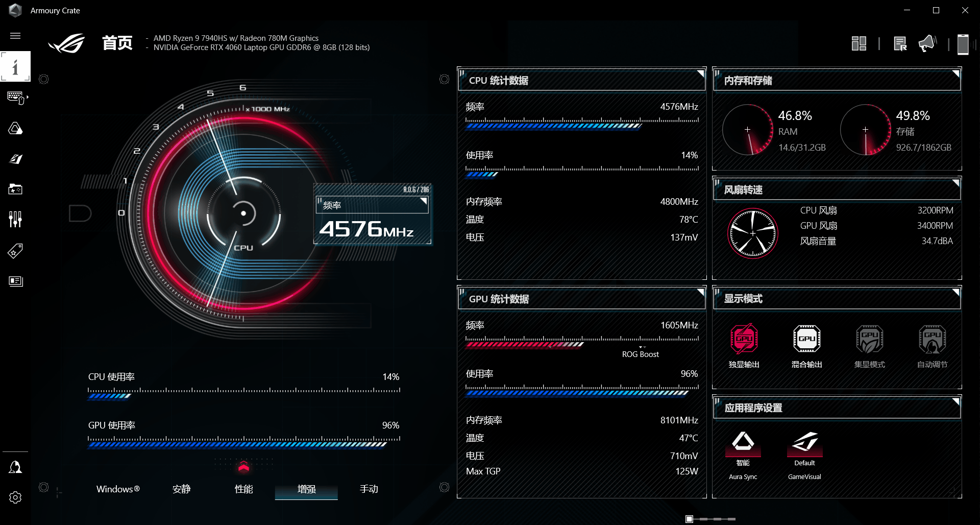The height and width of the screenshot is (525, 980).
Task: Open Featured deals tag icon in sidebar
Action: coord(15,251)
